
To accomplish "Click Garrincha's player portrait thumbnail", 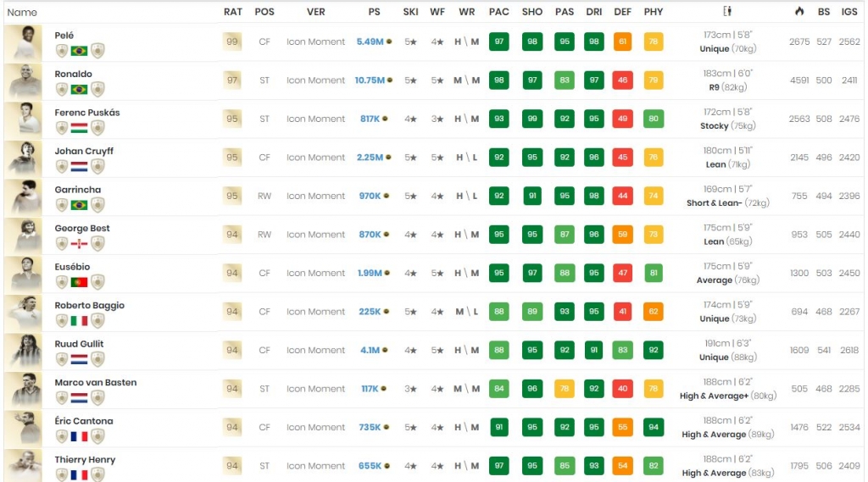I will pos(22,197).
